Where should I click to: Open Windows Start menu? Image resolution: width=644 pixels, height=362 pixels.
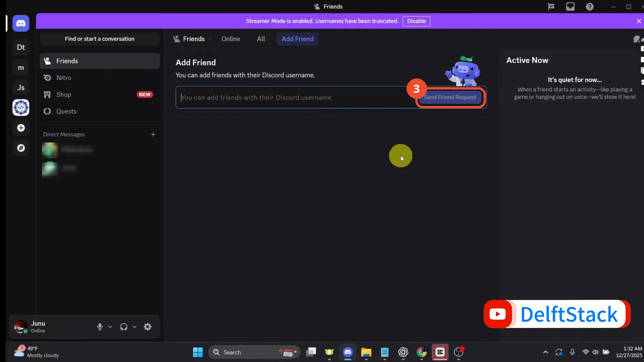click(198, 352)
